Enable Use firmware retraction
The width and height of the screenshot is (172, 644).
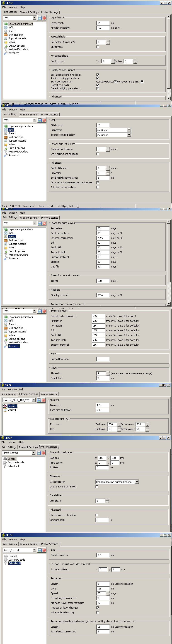pyautogui.click(x=97, y=515)
